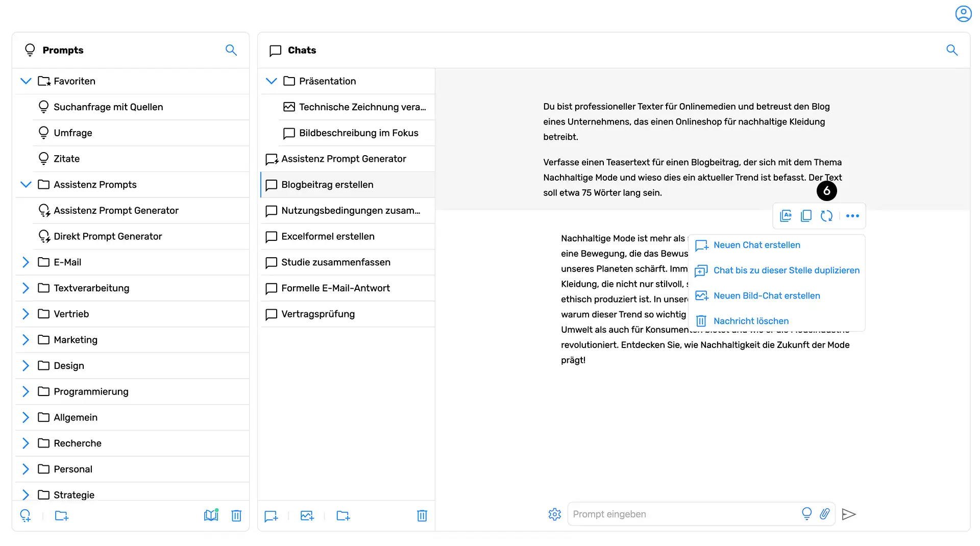Attach a file with the paperclip icon
This screenshot has height=546, width=980.
[x=825, y=513]
